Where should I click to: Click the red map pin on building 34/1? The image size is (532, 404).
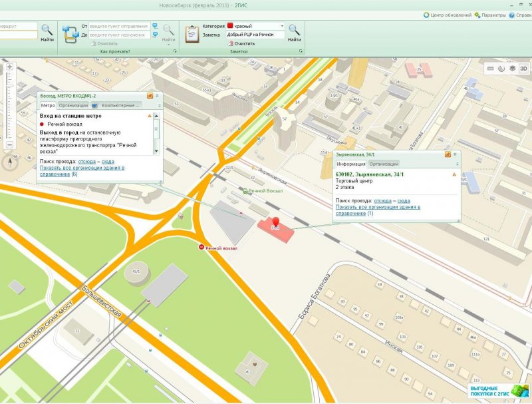pyautogui.click(x=276, y=223)
